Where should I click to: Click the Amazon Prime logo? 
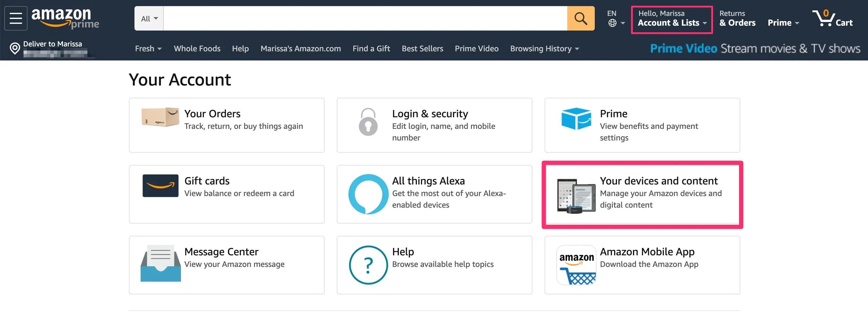[65, 18]
